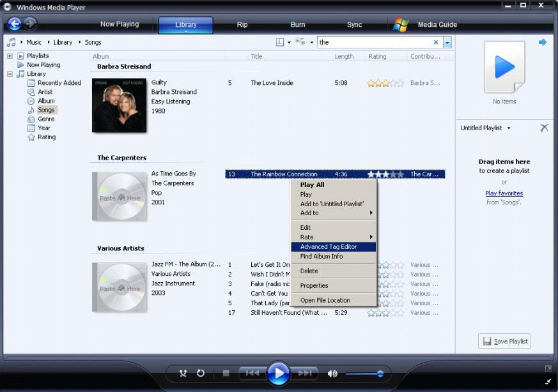The height and width of the screenshot is (392, 558).
Task: Choose Play All in context menu
Action: click(x=333, y=185)
